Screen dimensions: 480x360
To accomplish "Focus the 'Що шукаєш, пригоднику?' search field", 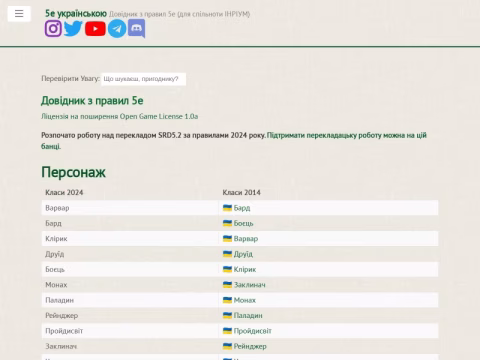I will [x=143, y=79].
